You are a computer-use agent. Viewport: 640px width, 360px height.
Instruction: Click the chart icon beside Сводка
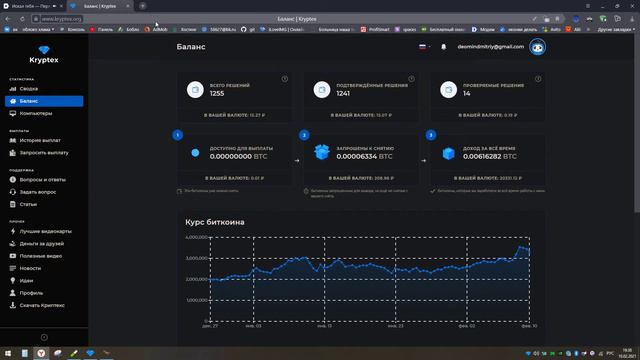coord(13,89)
